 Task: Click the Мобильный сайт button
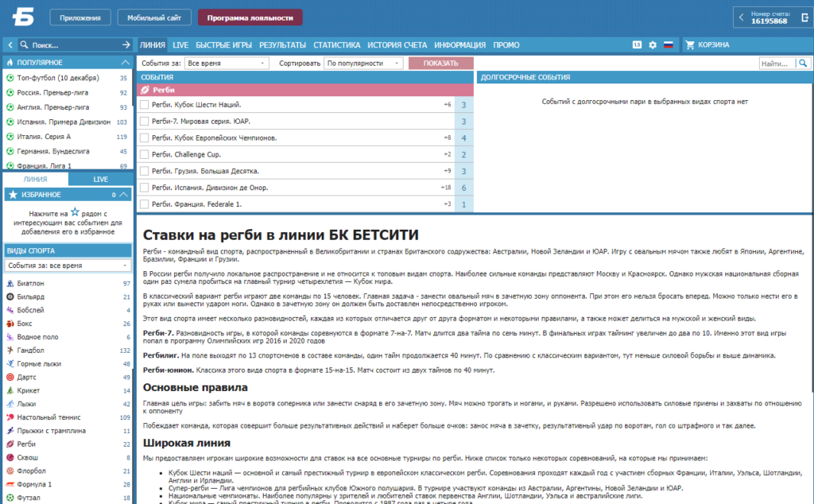(154, 17)
